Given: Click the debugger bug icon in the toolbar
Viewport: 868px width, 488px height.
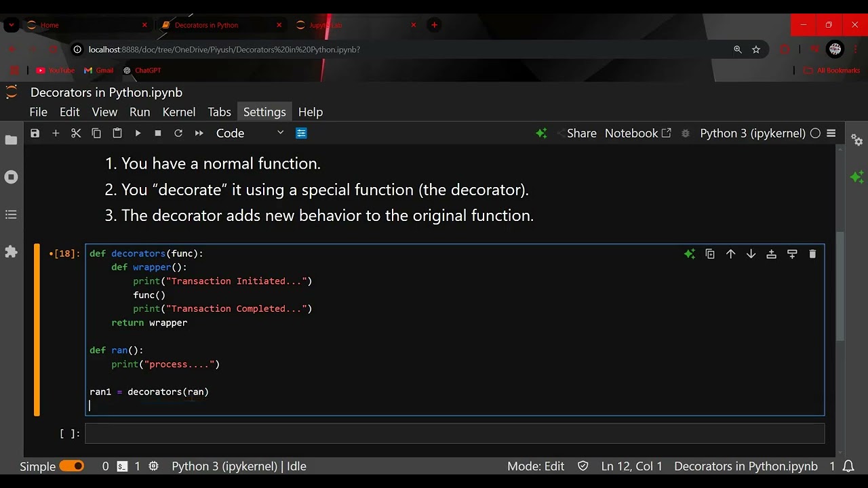Looking at the screenshot, I should [686, 134].
